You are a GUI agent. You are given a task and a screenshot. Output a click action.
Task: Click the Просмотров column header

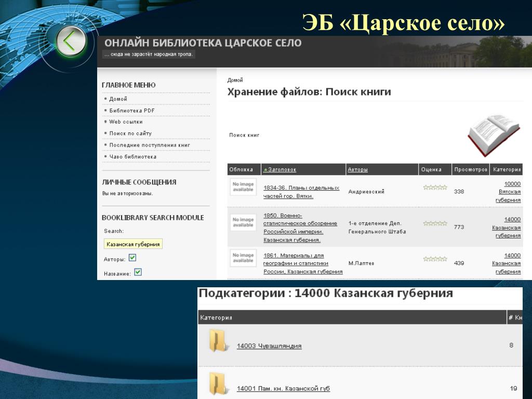click(x=471, y=169)
